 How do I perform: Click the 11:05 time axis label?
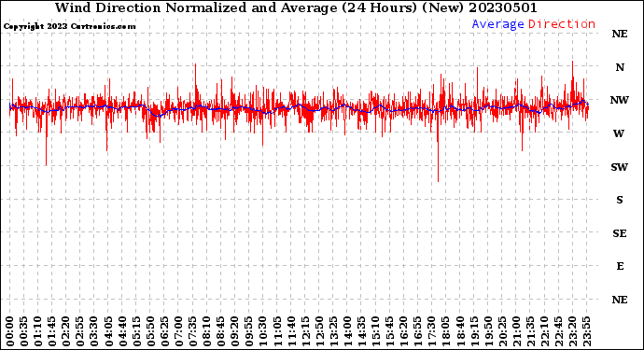pos(277,331)
